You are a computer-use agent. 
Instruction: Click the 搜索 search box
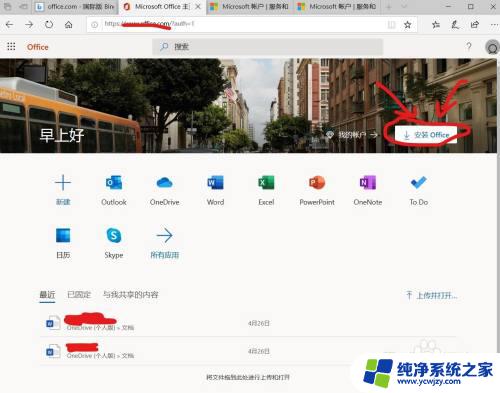coord(267,47)
